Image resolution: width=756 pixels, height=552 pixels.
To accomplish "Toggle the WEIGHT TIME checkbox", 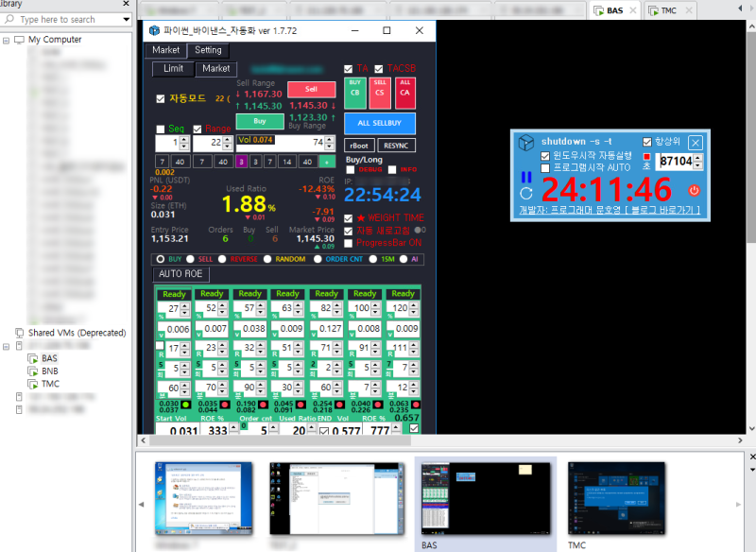I will (x=348, y=218).
